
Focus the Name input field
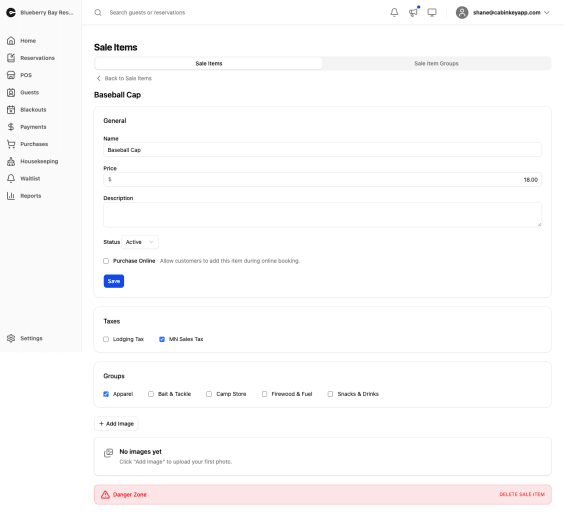pyautogui.click(x=322, y=150)
